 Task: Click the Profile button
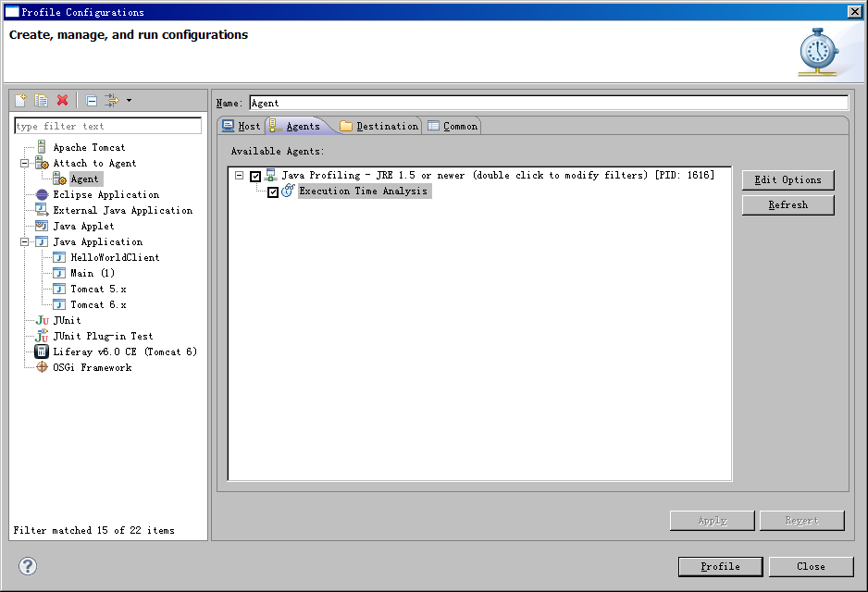point(720,566)
